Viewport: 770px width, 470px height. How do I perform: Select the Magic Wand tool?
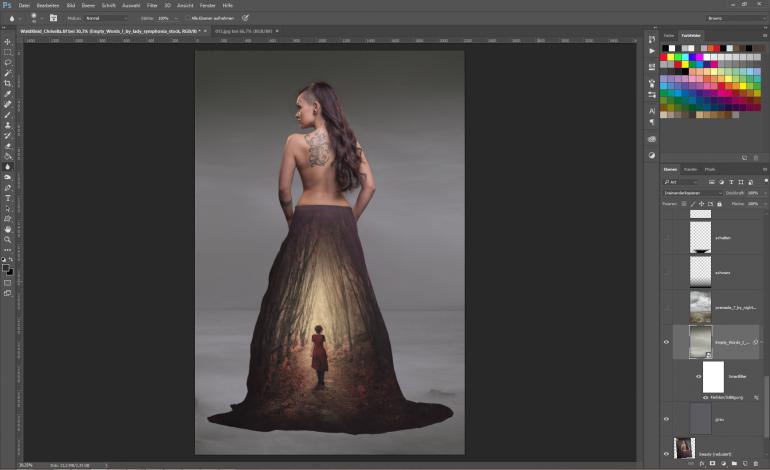7,73
